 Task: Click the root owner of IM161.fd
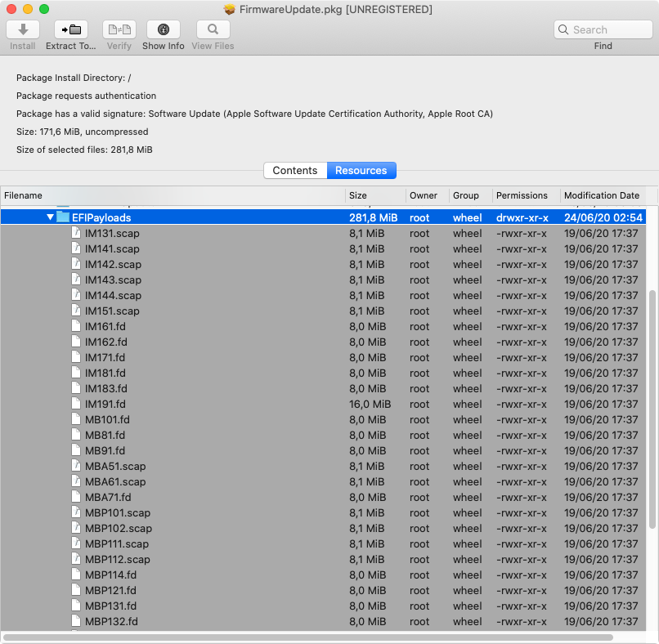419,326
